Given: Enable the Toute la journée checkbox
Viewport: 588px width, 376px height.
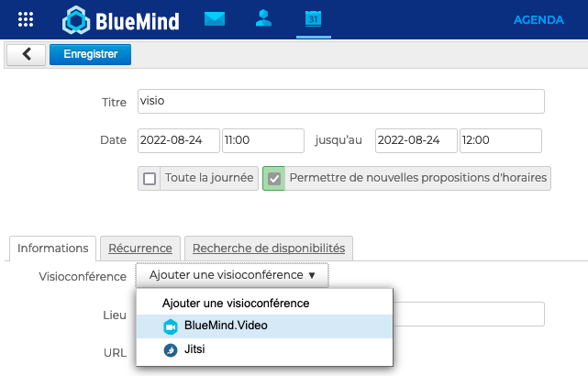Looking at the screenshot, I should pyautogui.click(x=150, y=178).
